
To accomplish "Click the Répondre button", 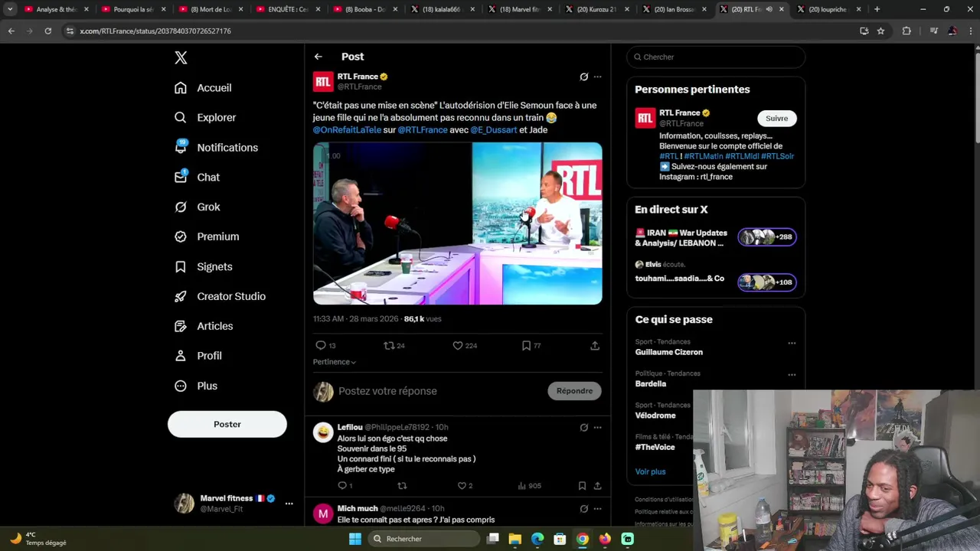I will point(575,391).
